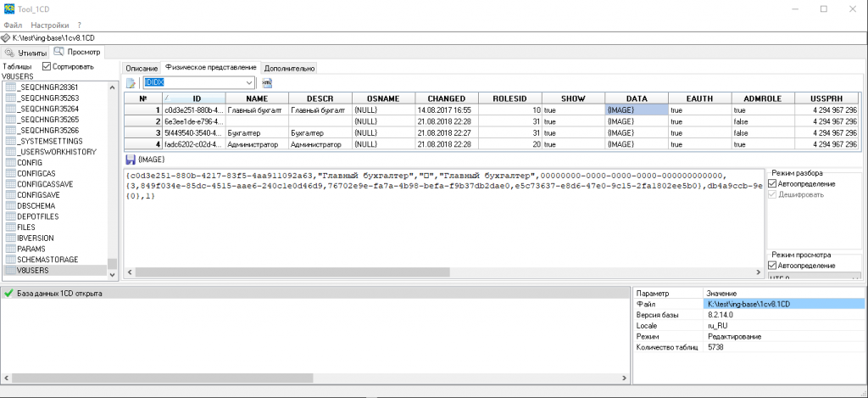Click the file path icon before K:\test\ing-base
868x398 pixels.
[x=6, y=38]
